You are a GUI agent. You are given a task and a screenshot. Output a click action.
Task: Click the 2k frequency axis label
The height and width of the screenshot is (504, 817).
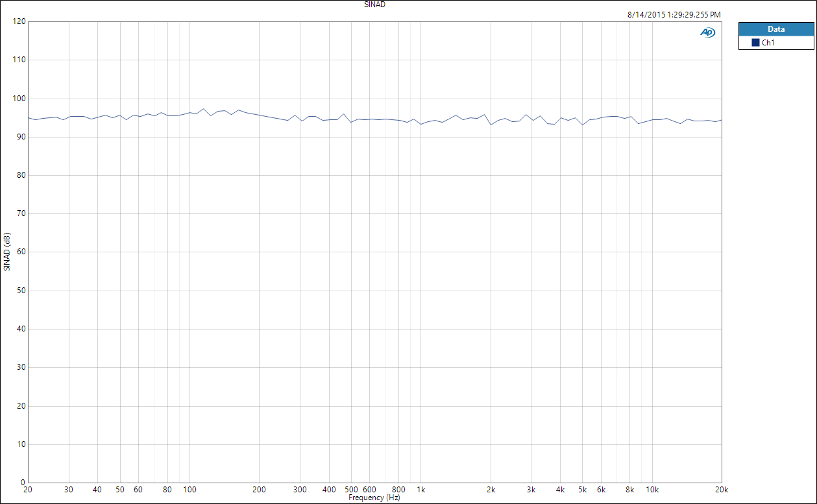(491, 490)
